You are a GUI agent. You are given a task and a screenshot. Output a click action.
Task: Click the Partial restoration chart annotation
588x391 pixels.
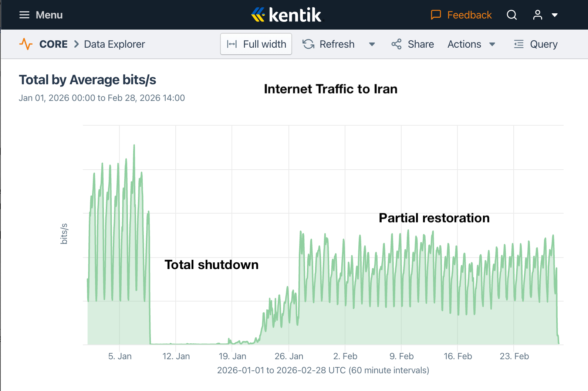tap(434, 218)
